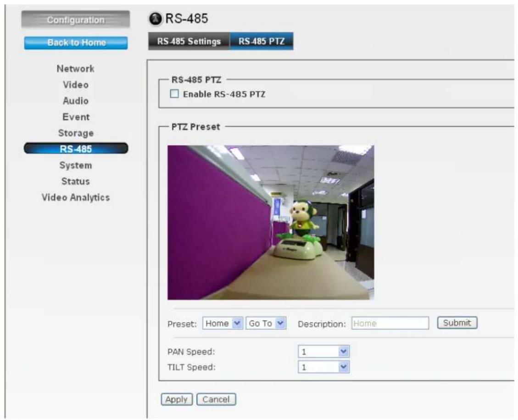Viewport: 518px width, 420px height.
Task: Click the PTZ live camera preview
Action: [x=271, y=222]
